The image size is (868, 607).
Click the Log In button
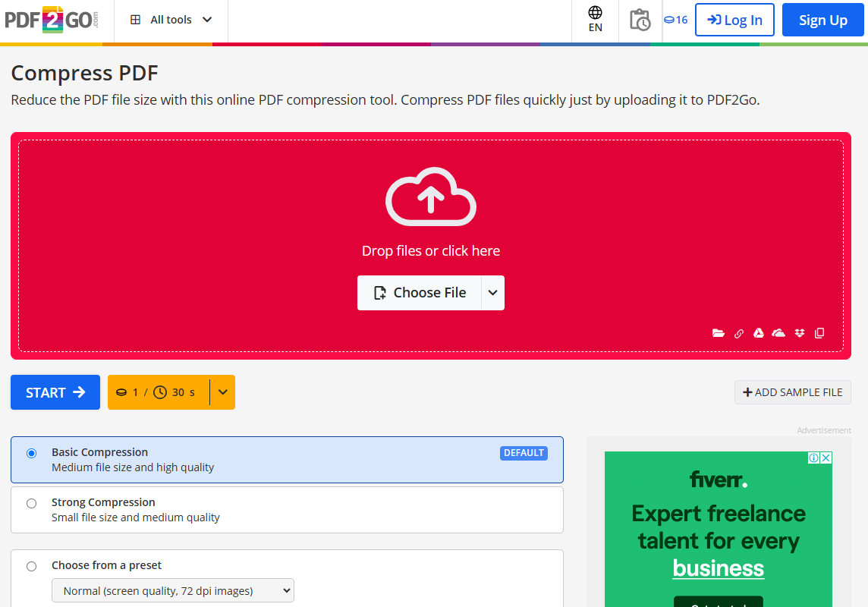[734, 20]
